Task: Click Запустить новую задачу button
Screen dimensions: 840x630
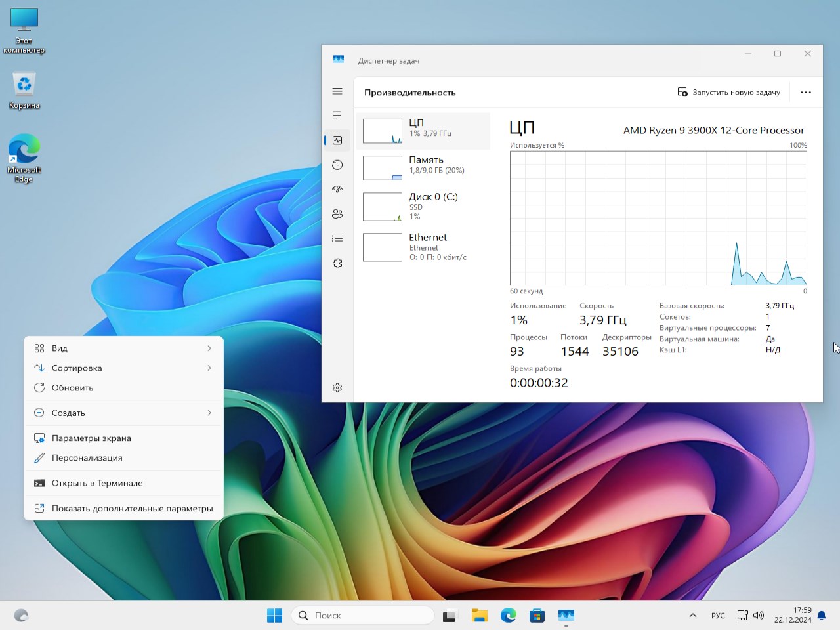Action: click(x=728, y=92)
